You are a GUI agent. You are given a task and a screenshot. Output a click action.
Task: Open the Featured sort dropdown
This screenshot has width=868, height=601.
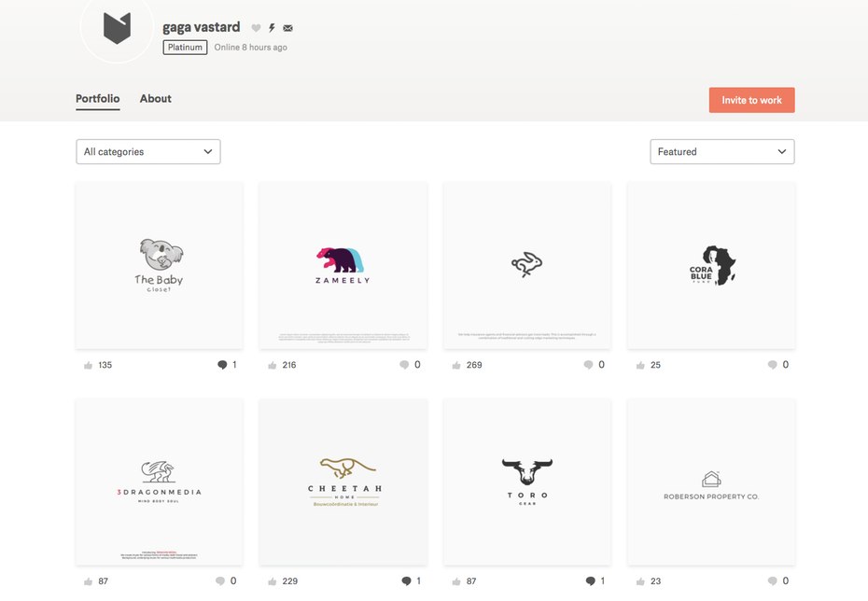(721, 151)
